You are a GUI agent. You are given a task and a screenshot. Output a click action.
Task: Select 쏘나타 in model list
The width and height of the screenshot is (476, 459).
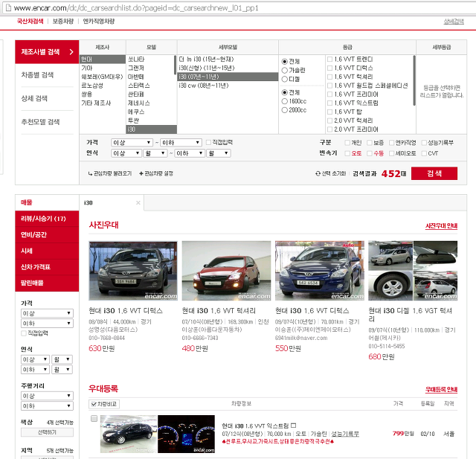pos(149,60)
